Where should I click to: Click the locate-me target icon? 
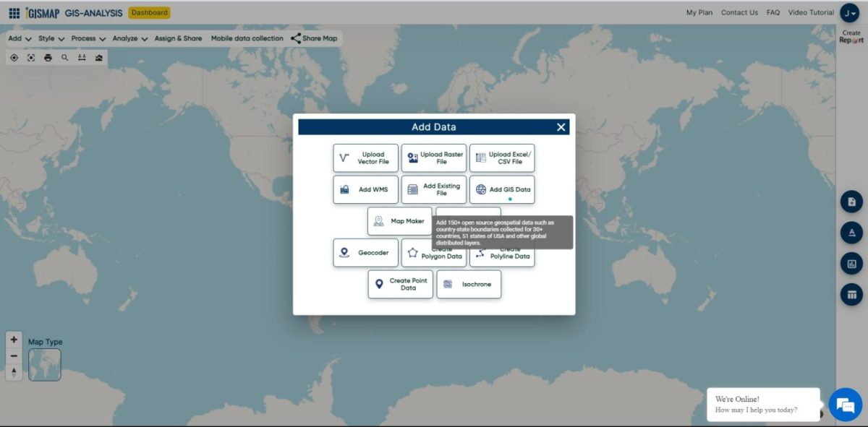(14, 58)
